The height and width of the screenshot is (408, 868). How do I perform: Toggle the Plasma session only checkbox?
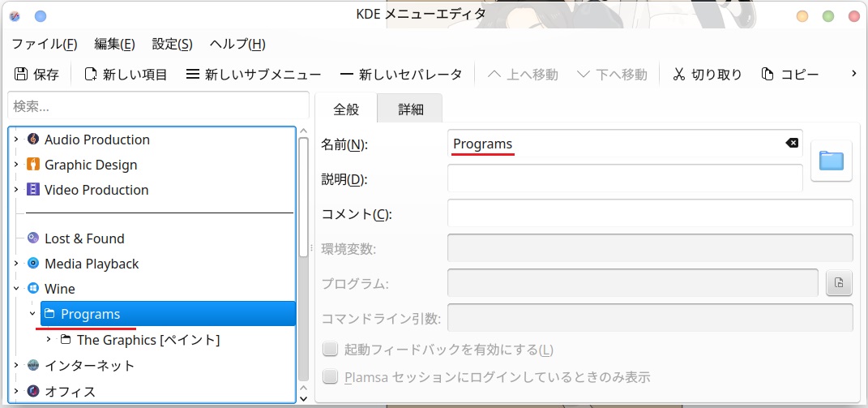click(x=330, y=377)
